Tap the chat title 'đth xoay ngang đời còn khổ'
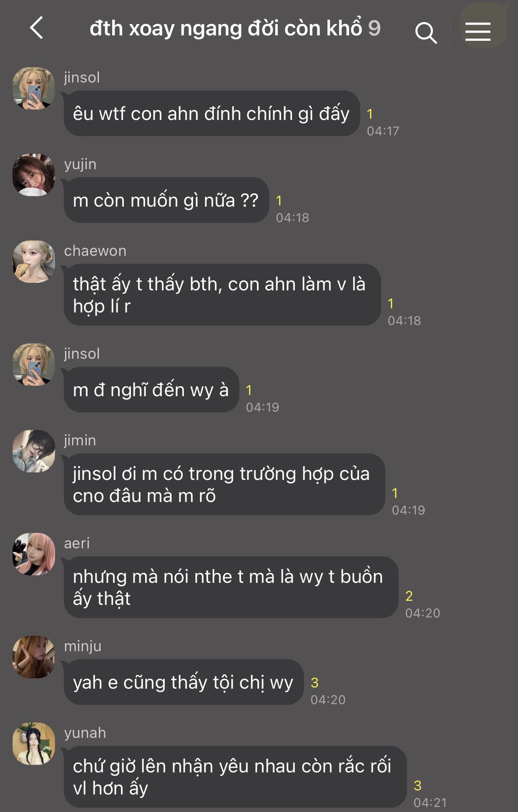 pyautogui.click(x=226, y=29)
